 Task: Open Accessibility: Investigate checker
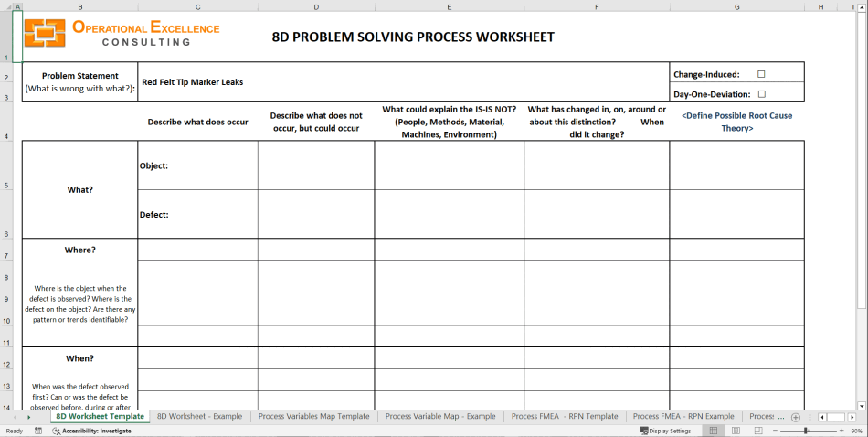[91, 431]
